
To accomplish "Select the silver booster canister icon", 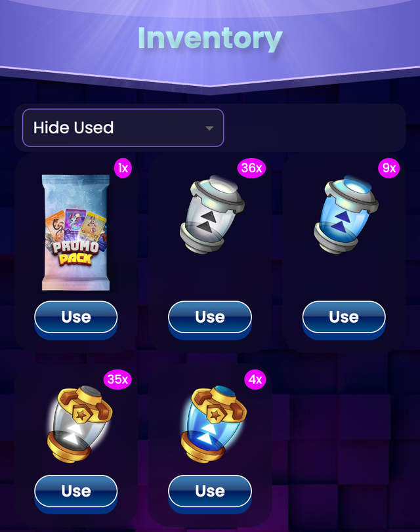I will tap(212, 215).
